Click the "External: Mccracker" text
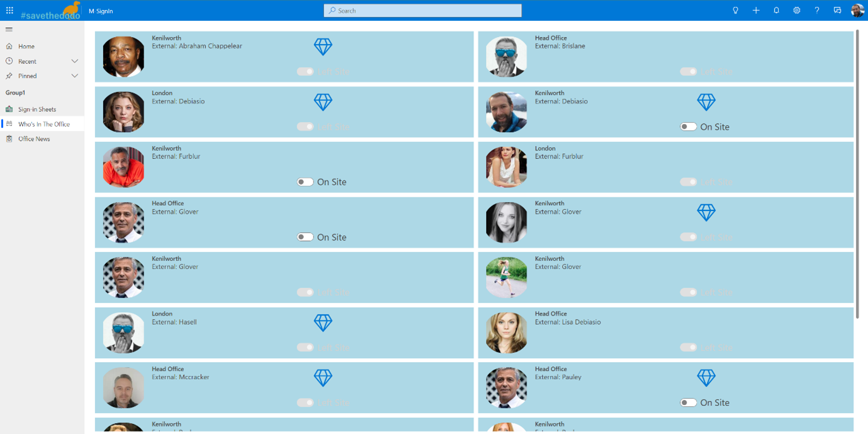868x434 pixels. [x=181, y=377]
